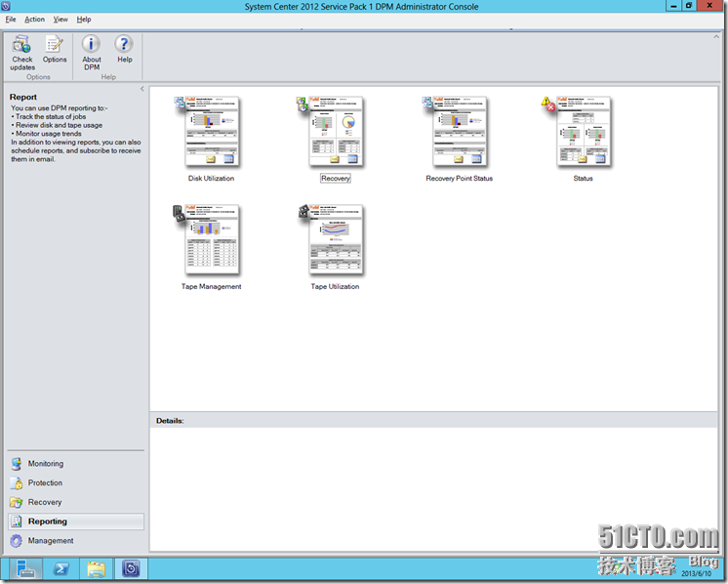Click the Reporting navigation icon

(17, 521)
